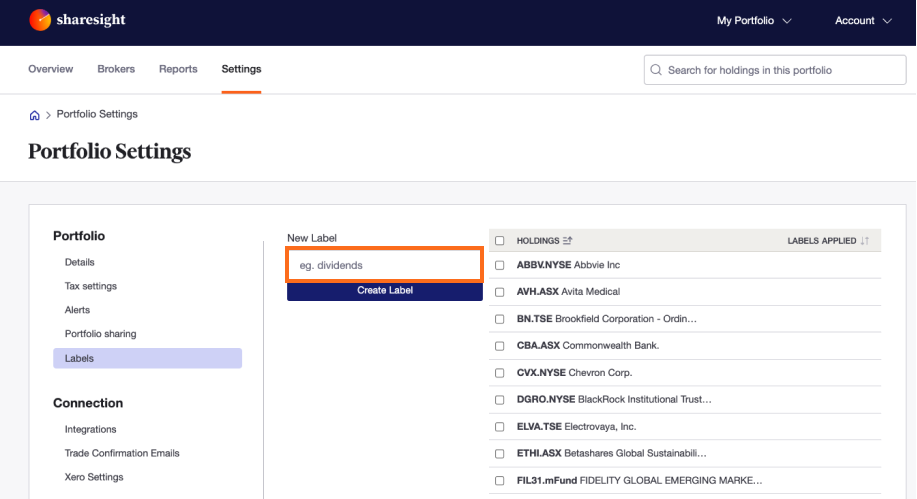Open Alerts in the sidebar
The height and width of the screenshot is (499, 917).
pos(77,310)
